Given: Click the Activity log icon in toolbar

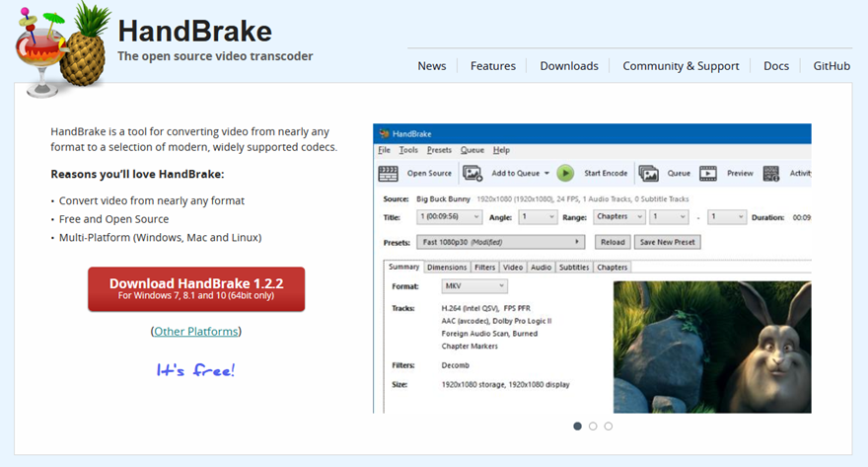Looking at the screenshot, I should point(772,173).
